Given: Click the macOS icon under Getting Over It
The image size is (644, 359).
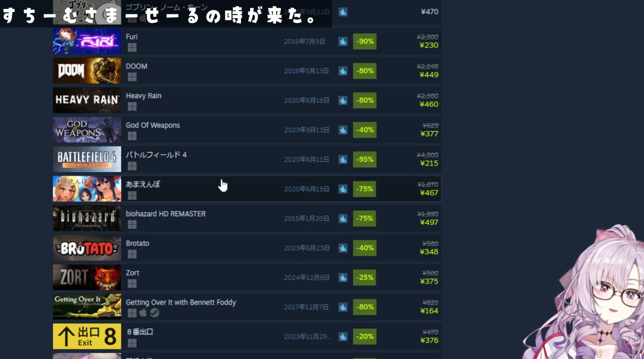Looking at the screenshot, I should pyautogui.click(x=143, y=313).
